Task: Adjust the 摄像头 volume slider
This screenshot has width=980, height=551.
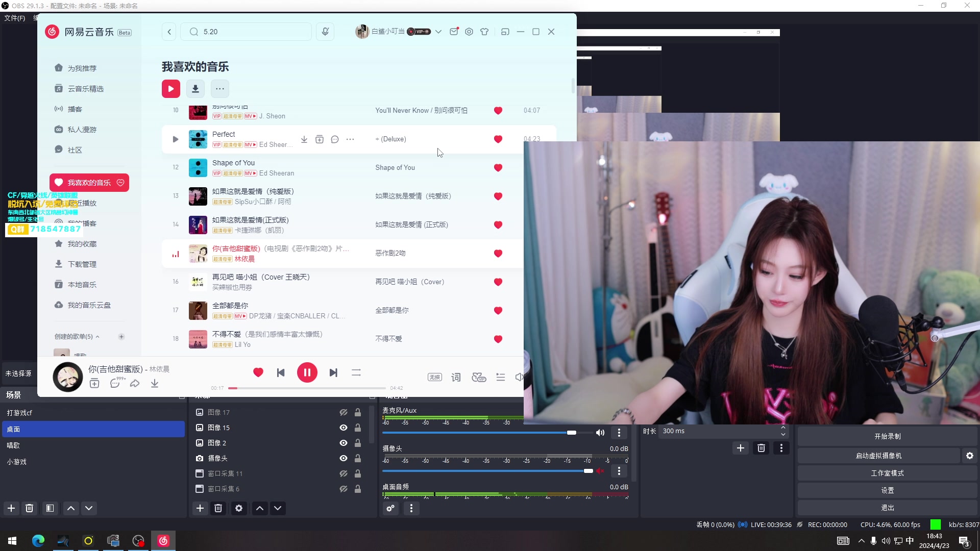Action: [488, 471]
